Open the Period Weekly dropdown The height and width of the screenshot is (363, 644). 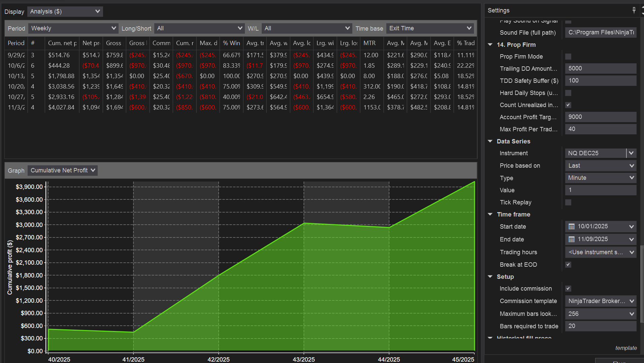point(73,28)
